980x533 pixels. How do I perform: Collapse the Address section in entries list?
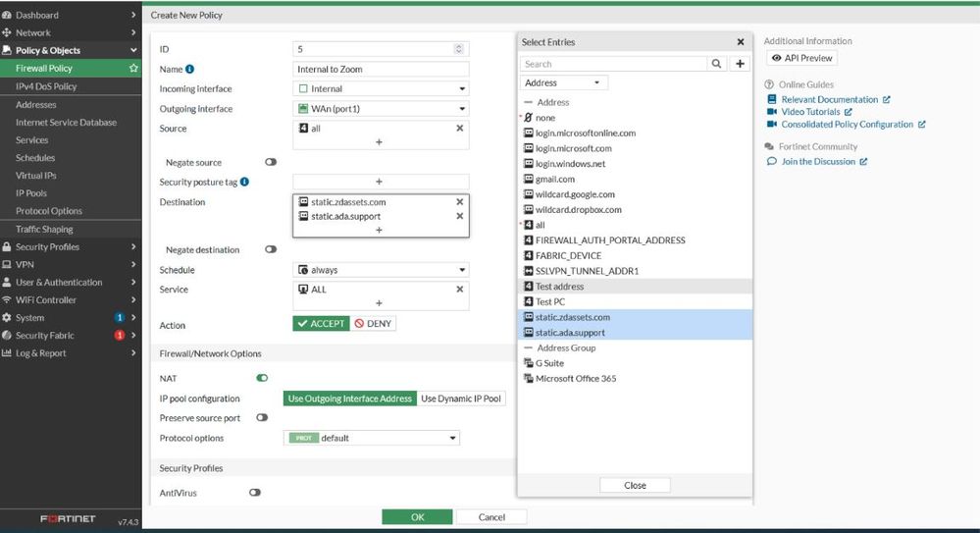(x=528, y=102)
